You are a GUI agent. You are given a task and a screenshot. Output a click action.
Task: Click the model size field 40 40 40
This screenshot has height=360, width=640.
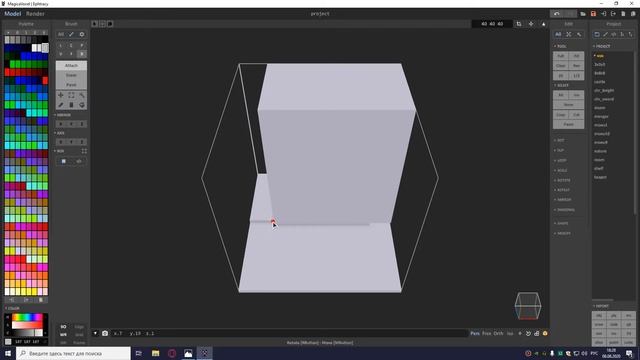(492, 24)
